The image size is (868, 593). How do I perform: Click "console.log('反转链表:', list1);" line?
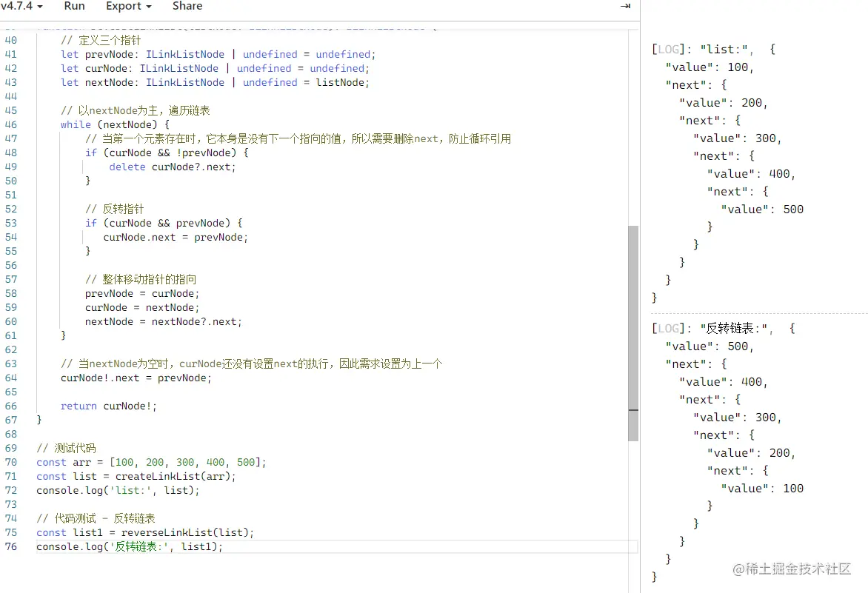[x=130, y=546]
